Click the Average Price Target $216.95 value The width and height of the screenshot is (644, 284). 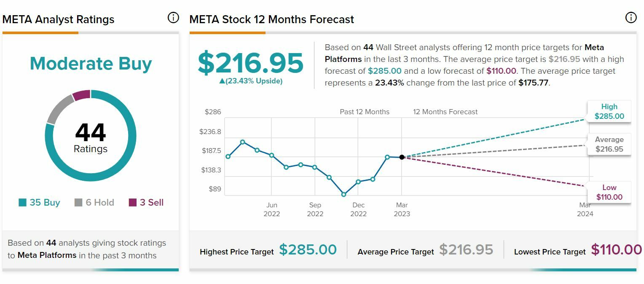click(466, 250)
